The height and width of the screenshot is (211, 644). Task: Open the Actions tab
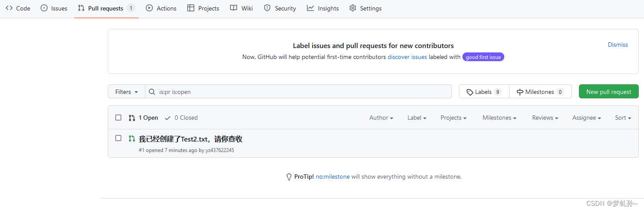(161, 8)
